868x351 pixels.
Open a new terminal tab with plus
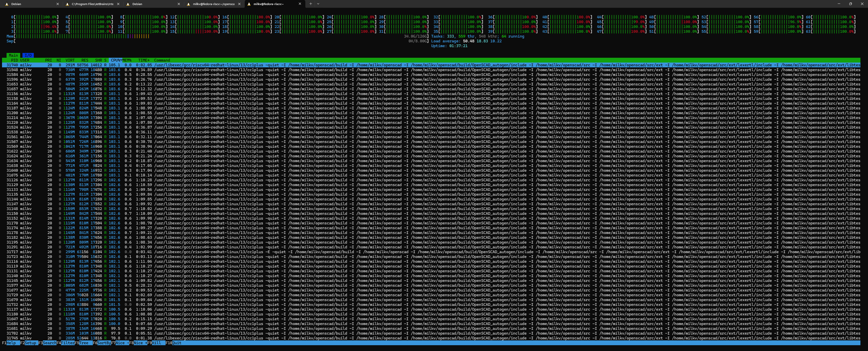tap(311, 4)
